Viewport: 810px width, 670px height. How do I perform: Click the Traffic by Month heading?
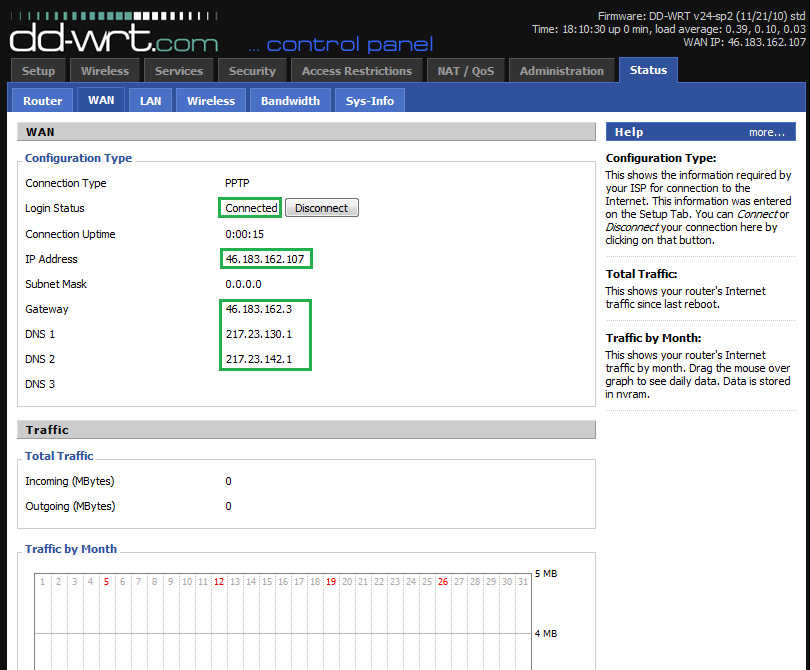pos(71,549)
